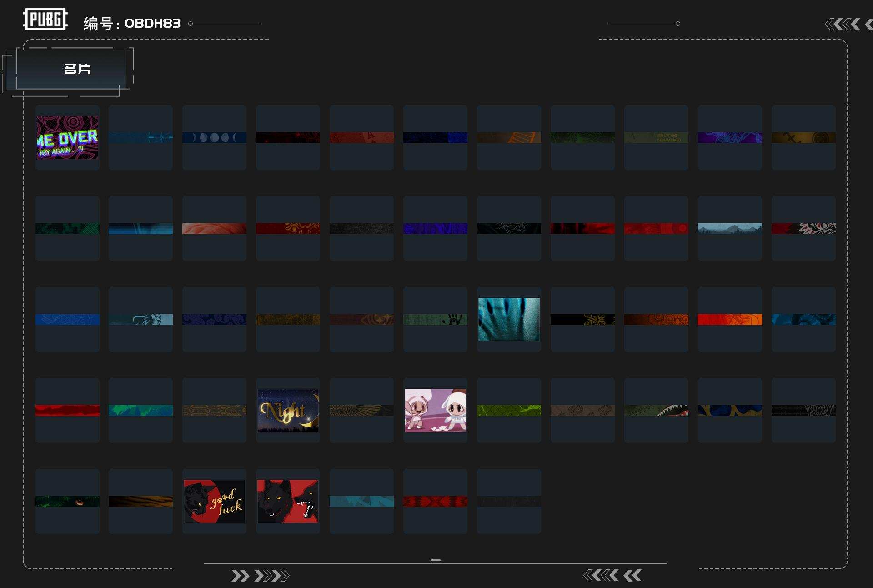Select the lion head teal nameplate
Viewport: 873px width, 588px height.
[x=140, y=319]
